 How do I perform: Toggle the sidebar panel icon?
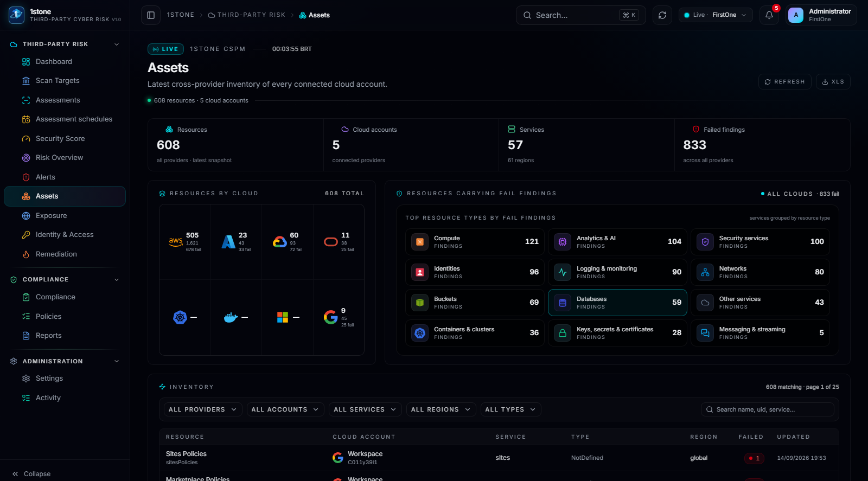151,15
